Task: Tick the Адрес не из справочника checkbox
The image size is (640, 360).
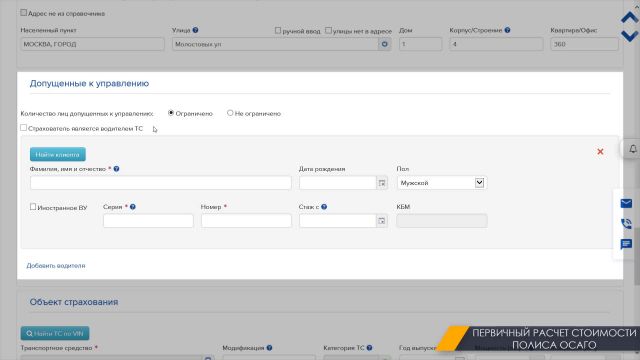Action: click(24, 13)
